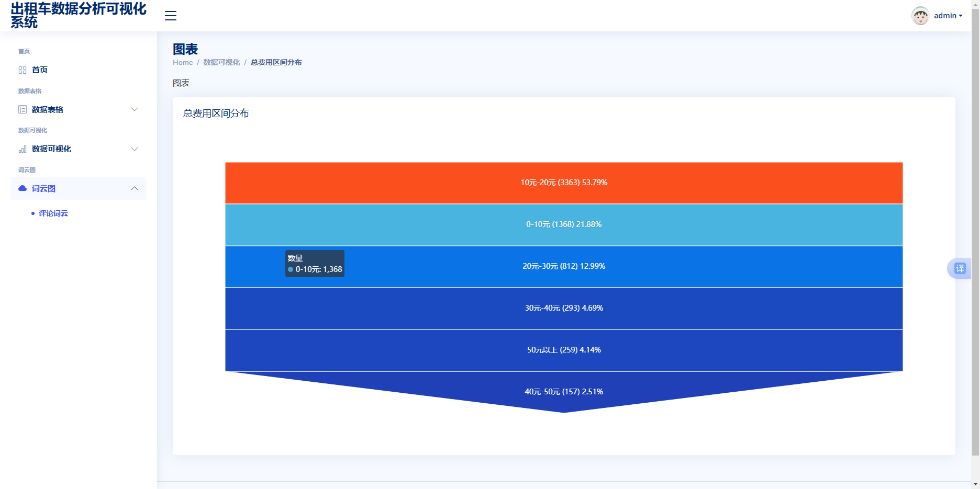
Task: Expand the 数据可视化 sidebar menu
Action: [x=79, y=149]
